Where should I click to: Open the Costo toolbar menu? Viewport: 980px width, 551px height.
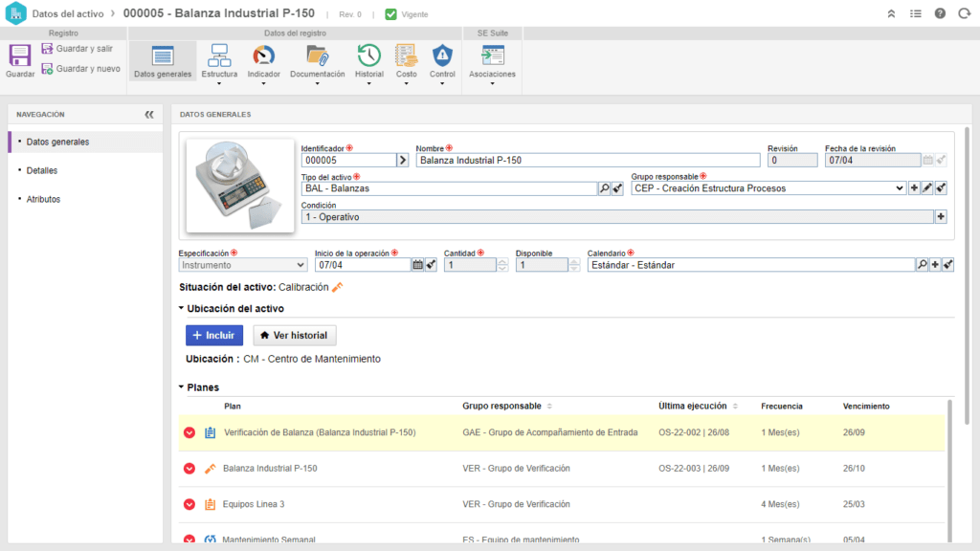[x=406, y=61]
